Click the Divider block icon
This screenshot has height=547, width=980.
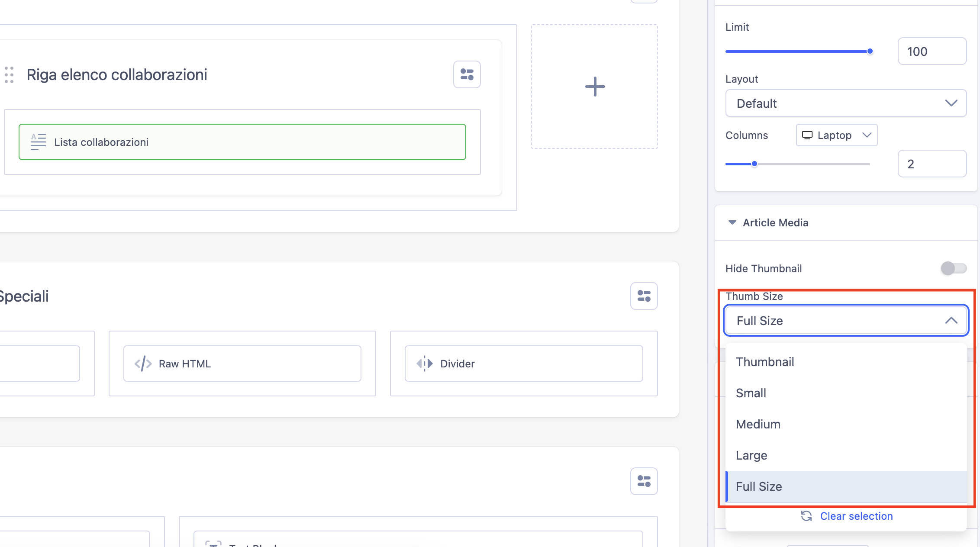pyautogui.click(x=423, y=364)
